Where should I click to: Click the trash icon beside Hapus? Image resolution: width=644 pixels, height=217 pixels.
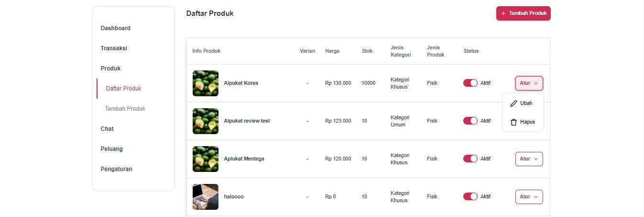point(514,122)
